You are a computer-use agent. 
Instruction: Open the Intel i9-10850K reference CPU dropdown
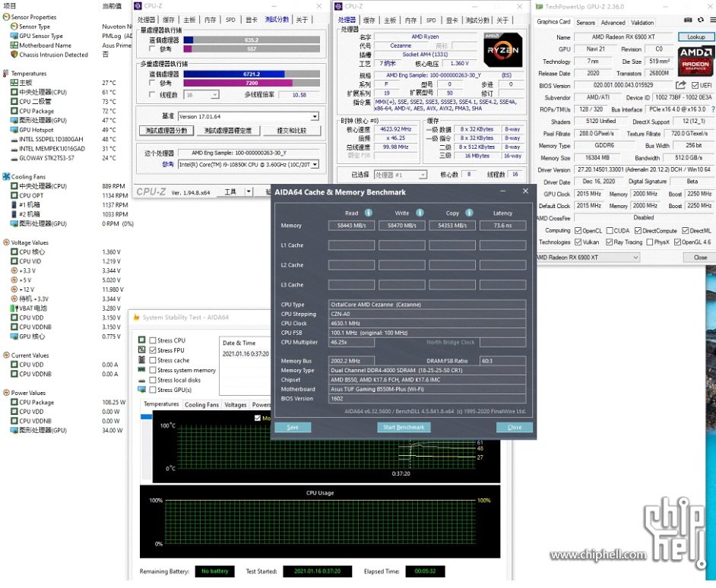coord(315,164)
